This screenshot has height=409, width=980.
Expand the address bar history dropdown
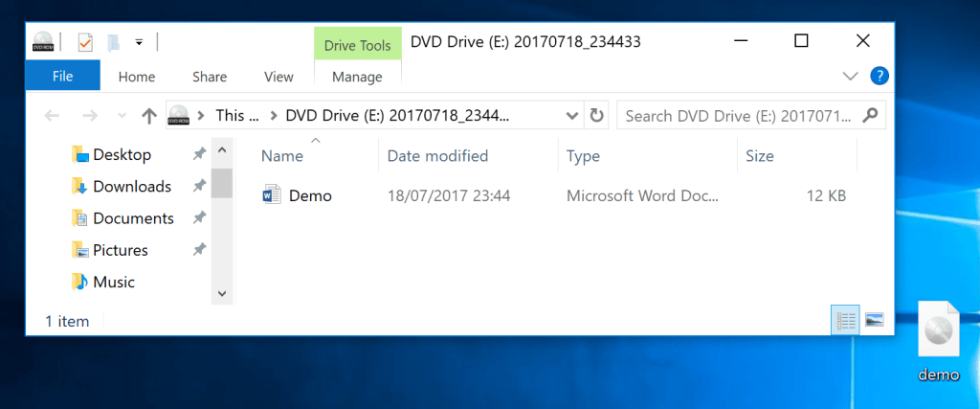[571, 116]
